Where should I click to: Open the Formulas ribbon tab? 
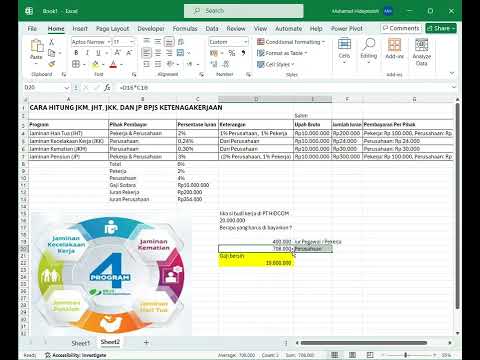click(185, 29)
